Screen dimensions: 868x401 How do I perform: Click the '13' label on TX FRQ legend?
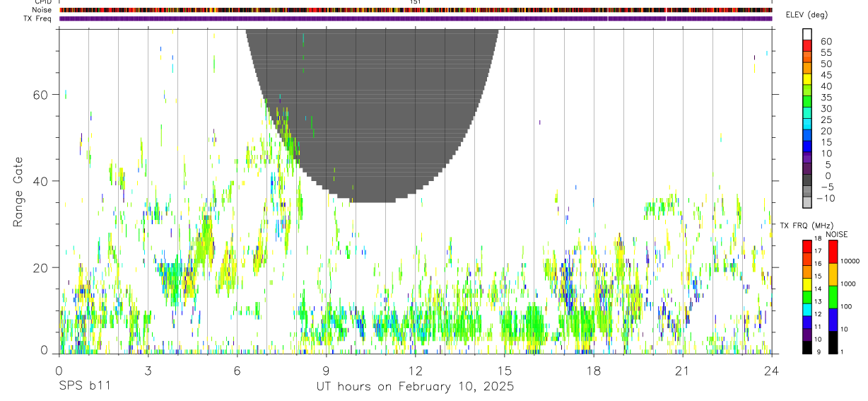click(818, 301)
